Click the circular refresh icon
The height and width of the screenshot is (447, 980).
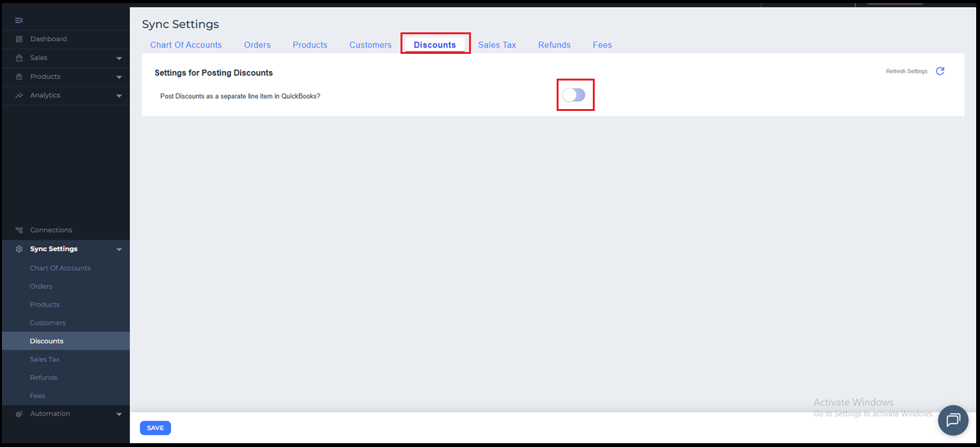940,71
